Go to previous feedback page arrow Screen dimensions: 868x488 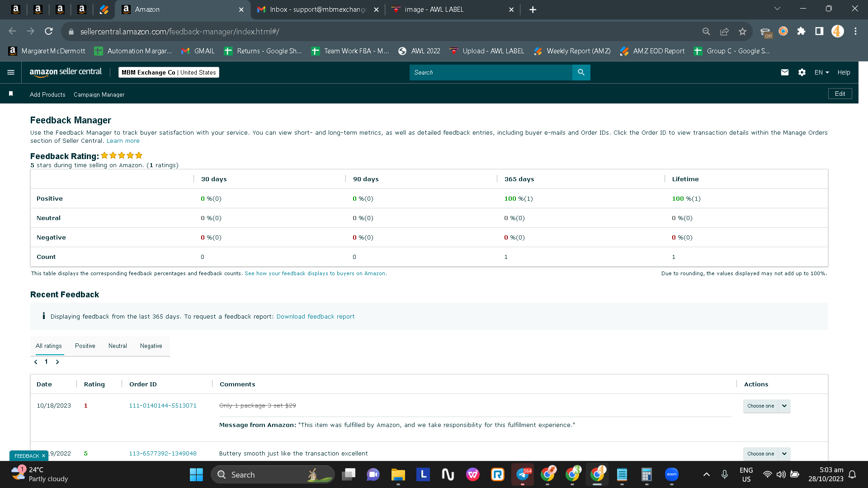(36, 362)
